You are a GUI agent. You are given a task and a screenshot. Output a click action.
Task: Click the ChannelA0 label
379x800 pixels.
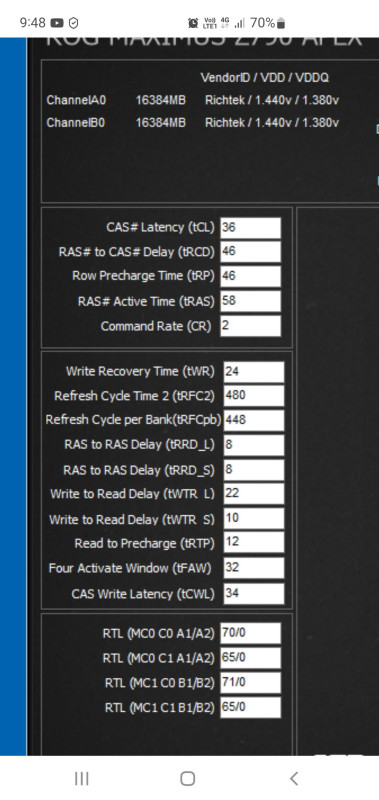77,101
